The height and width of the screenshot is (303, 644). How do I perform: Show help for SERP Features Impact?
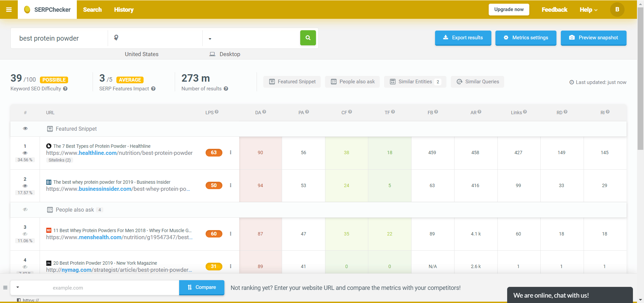point(153,89)
